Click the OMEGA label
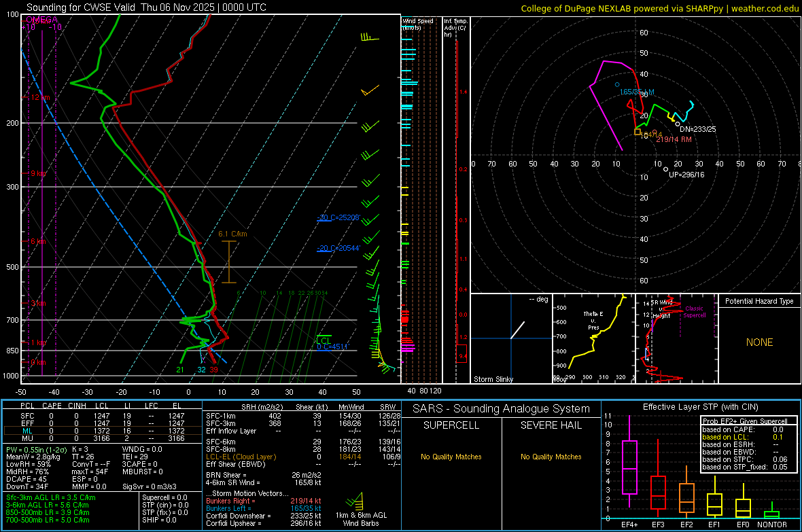The width and height of the screenshot is (802, 532). (x=42, y=20)
